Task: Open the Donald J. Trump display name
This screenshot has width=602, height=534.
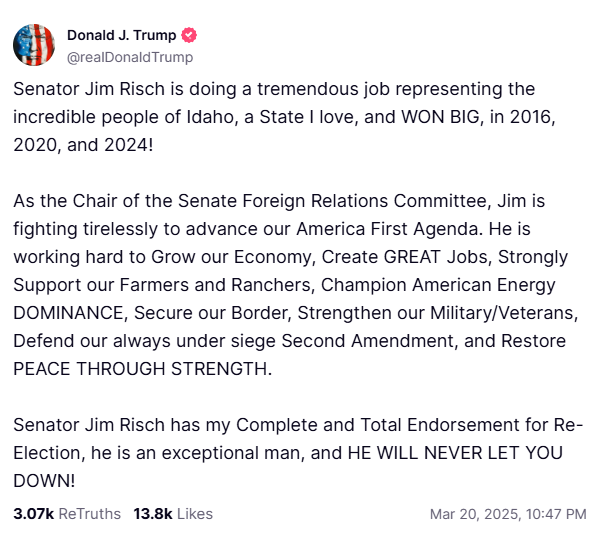Action: 121,35
